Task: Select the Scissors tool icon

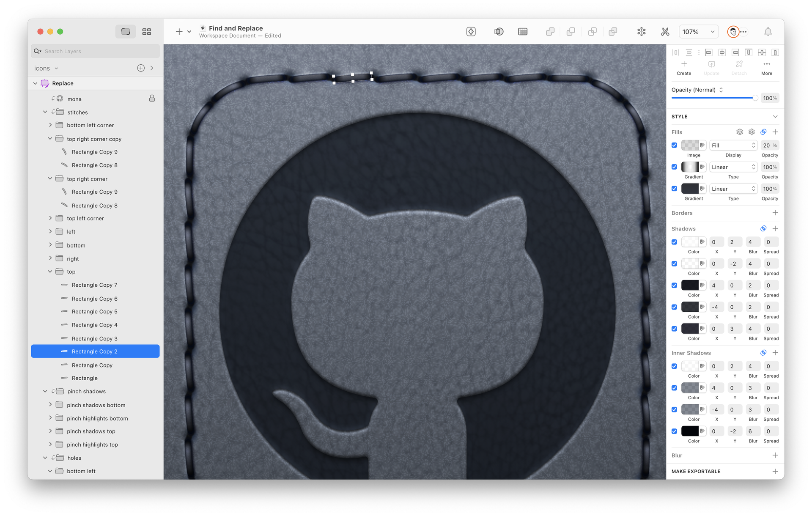Action: click(665, 32)
